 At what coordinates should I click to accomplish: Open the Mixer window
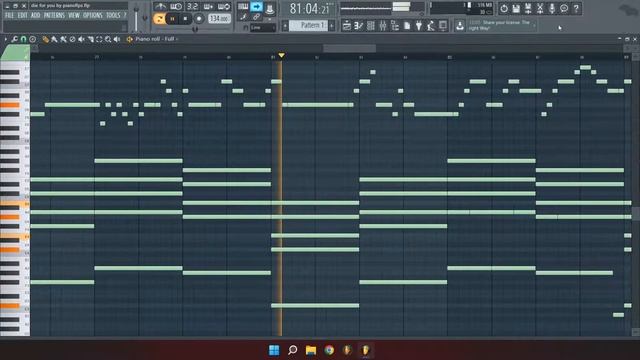pos(383,26)
